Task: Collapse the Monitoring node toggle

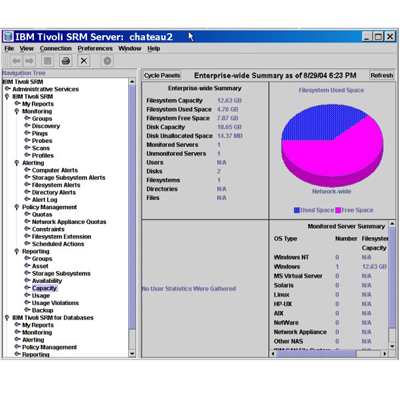Action: tap(17, 111)
